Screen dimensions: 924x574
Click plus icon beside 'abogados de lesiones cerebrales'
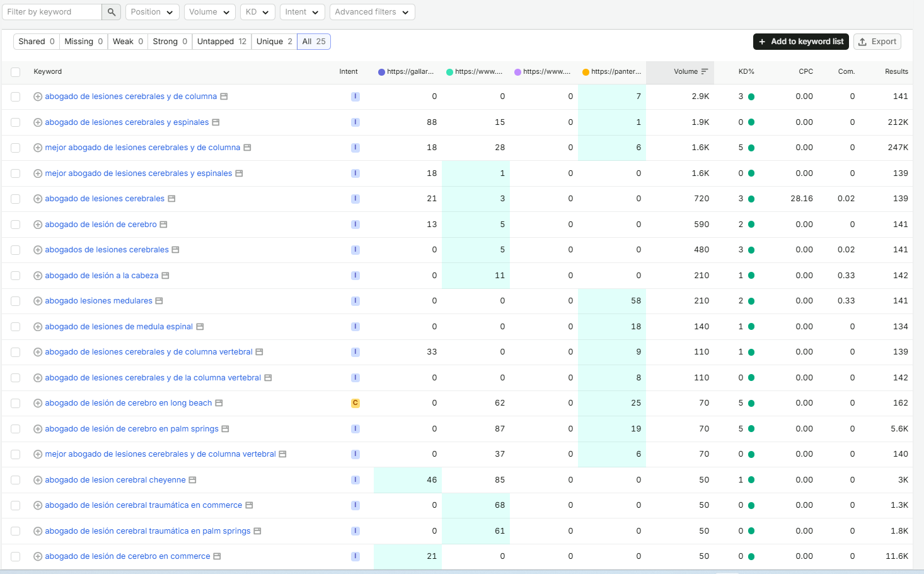pyautogui.click(x=38, y=250)
